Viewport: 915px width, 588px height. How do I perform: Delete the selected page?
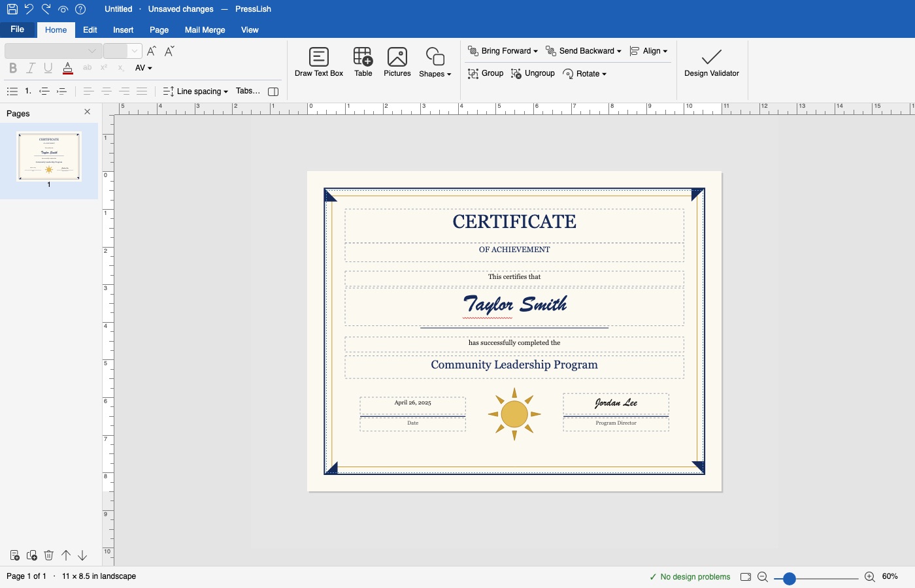48,555
